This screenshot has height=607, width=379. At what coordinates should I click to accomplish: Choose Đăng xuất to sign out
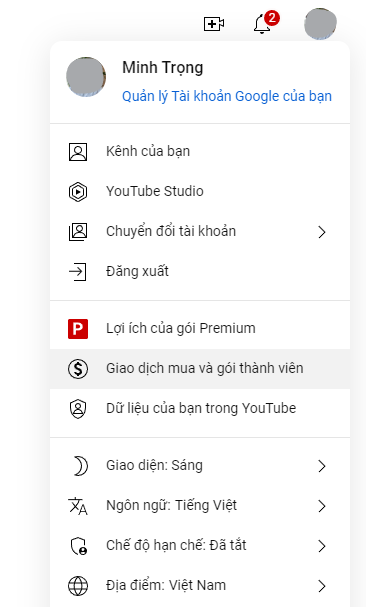[200, 272]
